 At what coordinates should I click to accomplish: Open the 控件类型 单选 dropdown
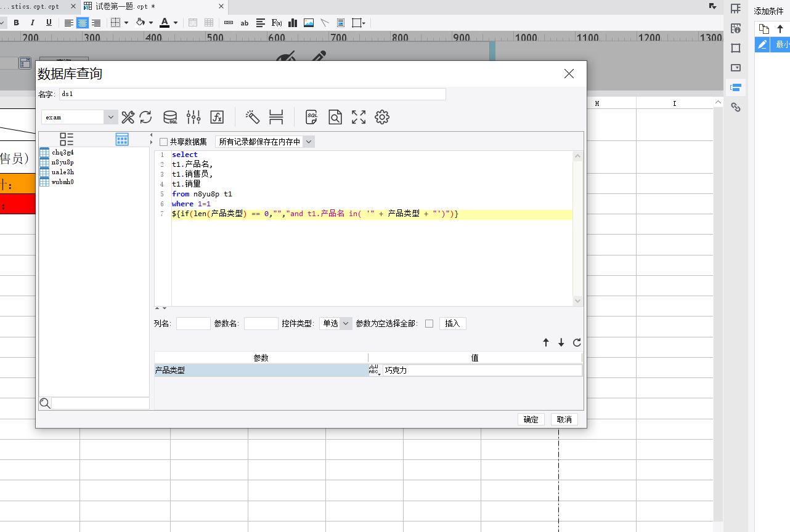coord(346,323)
